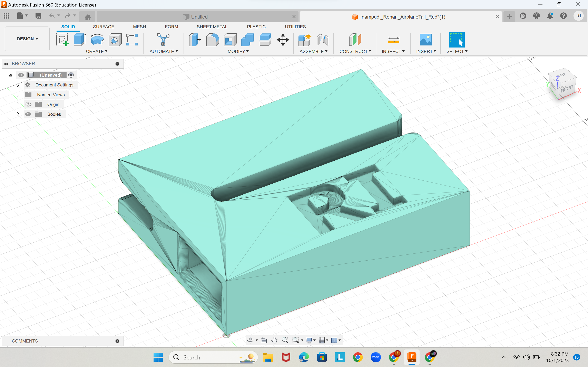This screenshot has height=367, width=588.
Task: Toggle visibility of the Unsaved document
Action: 21,75
